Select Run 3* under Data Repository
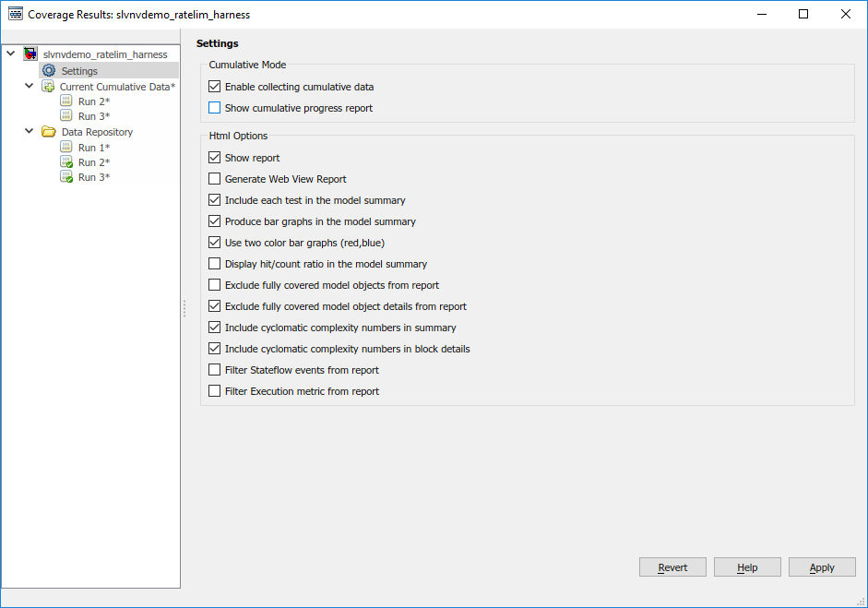 pyautogui.click(x=93, y=177)
